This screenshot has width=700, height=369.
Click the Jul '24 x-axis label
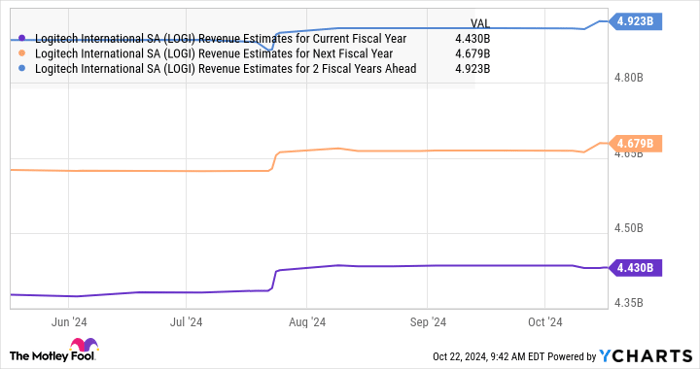click(x=186, y=322)
